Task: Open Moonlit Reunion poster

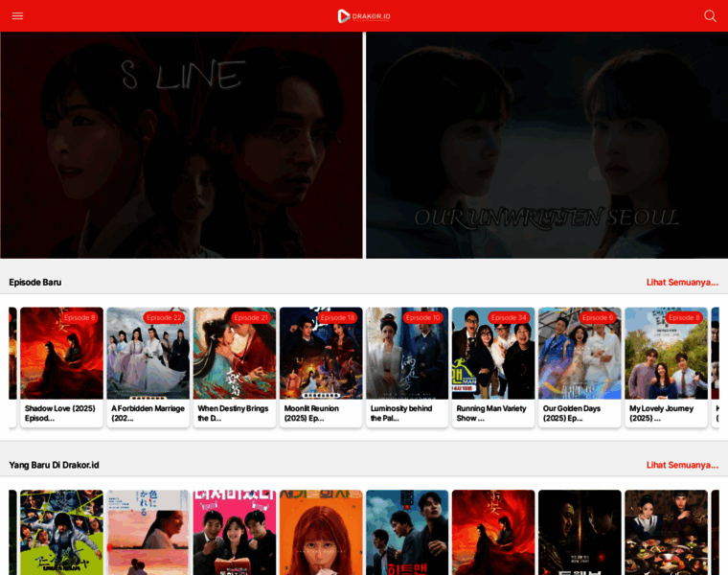Action: point(321,353)
